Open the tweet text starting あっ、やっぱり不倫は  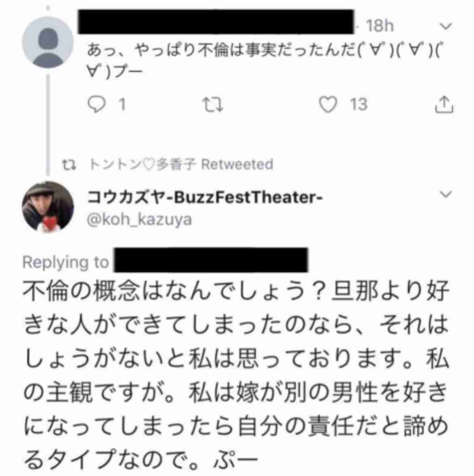click(265, 61)
